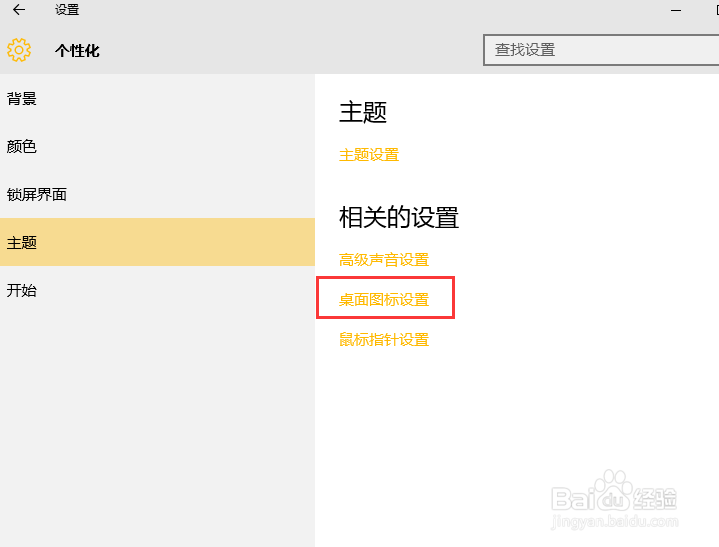The height and width of the screenshot is (547, 719).
Task: Click the 设置 window title text
Action: coord(67,10)
